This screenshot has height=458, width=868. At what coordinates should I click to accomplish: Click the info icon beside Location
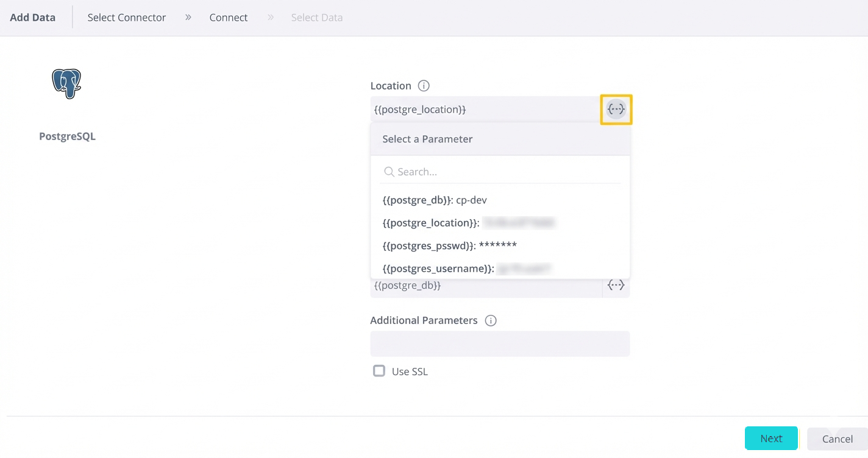(424, 86)
